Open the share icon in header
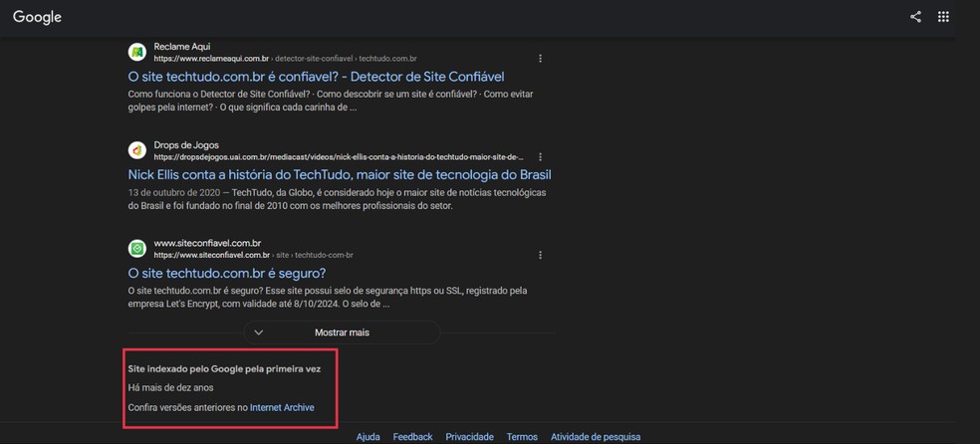This screenshot has height=444, width=980. tap(915, 17)
